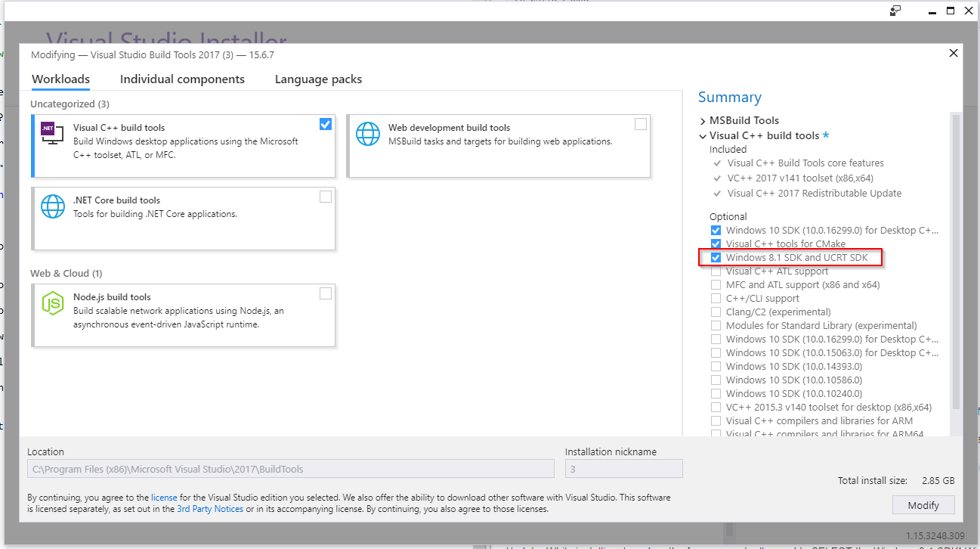The image size is (980, 549).
Task: Click the Node.js hexagon icon
Action: tap(53, 303)
